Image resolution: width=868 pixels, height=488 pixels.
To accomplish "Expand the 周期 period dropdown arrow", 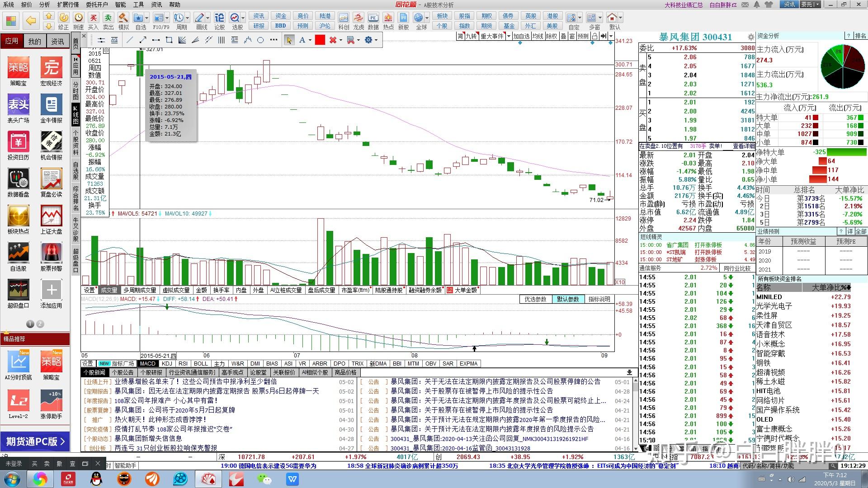I will pos(188,18).
